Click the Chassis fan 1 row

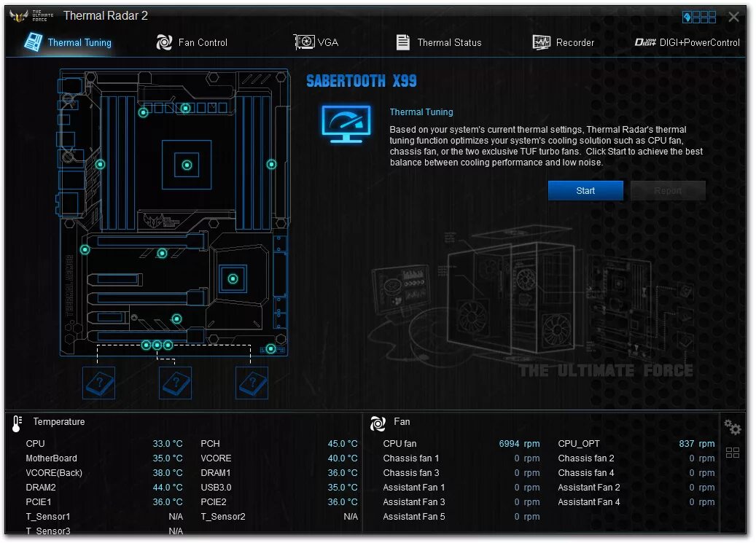(461, 458)
